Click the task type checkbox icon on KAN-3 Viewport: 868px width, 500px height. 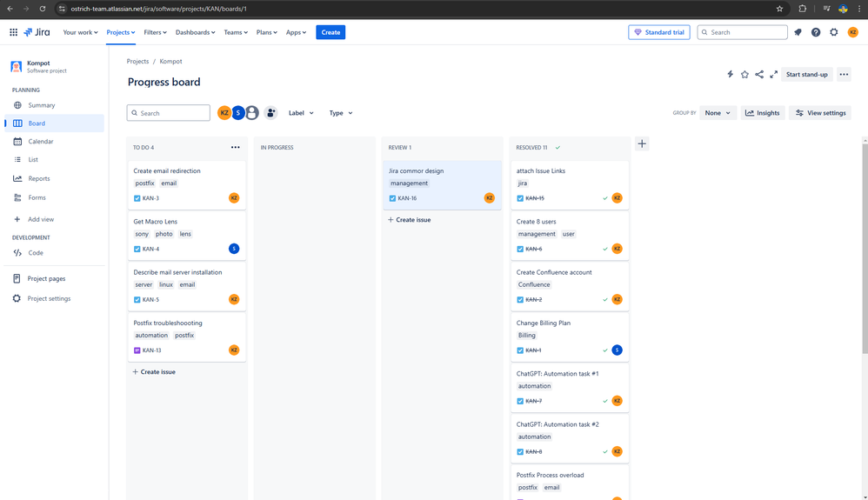click(137, 198)
